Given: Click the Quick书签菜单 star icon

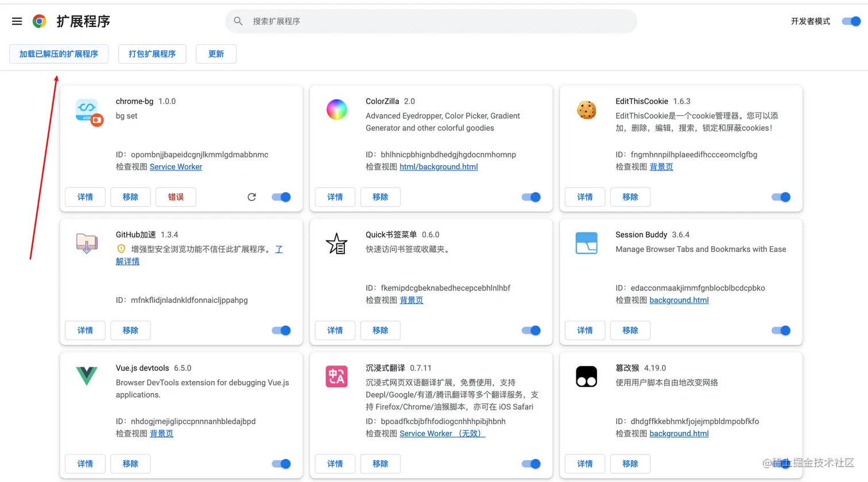Looking at the screenshot, I should (x=337, y=244).
